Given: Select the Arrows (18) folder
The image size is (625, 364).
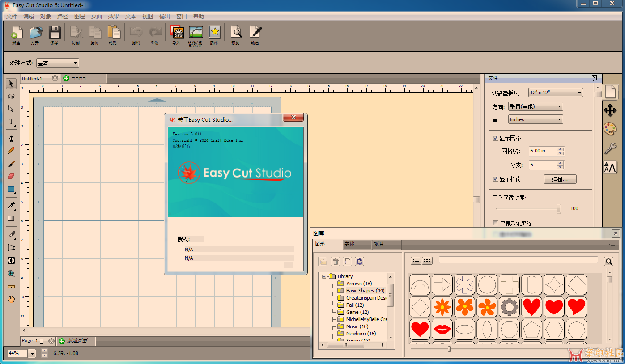Looking at the screenshot, I should tap(359, 284).
